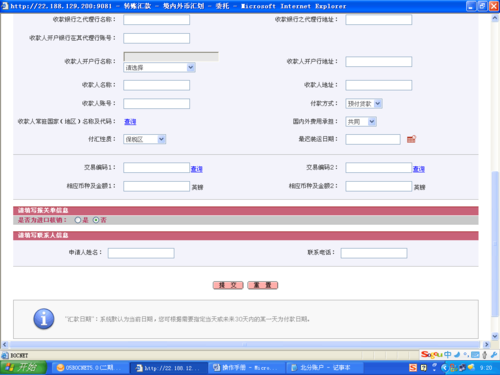Click the IE page icon in the title bar
Viewport: 500px width, 375px height.
(x=5, y=6)
